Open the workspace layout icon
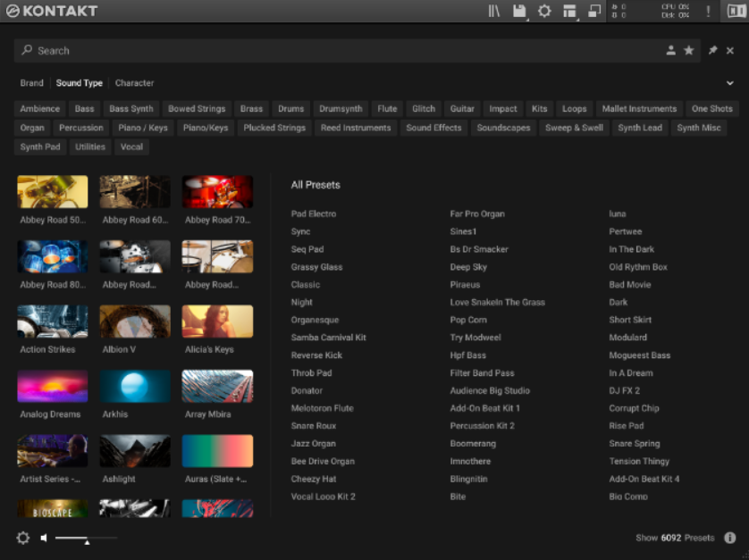This screenshot has height=560, width=749. point(569,11)
